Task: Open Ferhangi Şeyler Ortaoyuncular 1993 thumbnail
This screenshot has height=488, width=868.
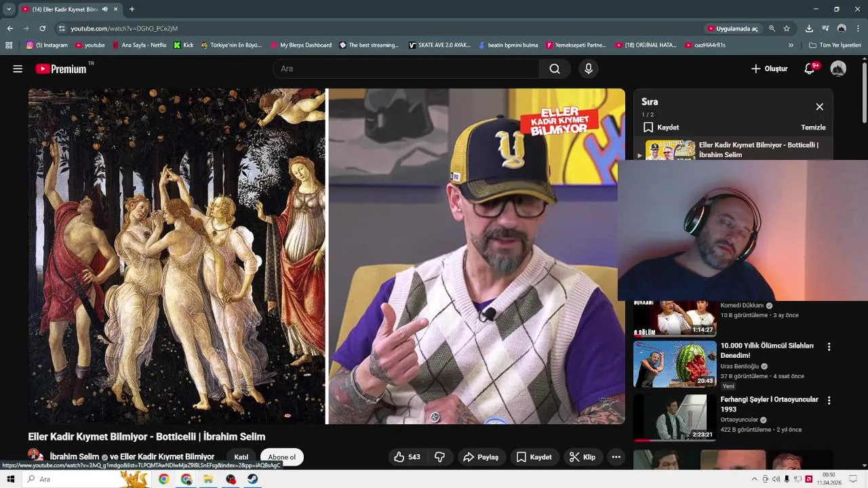Action: (675, 418)
